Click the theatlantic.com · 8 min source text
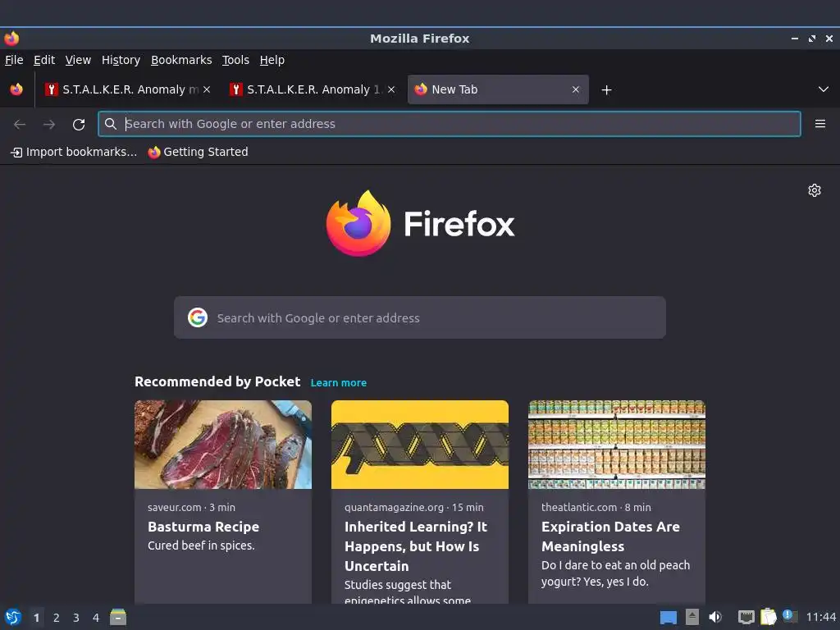The image size is (840, 630). coord(596,507)
